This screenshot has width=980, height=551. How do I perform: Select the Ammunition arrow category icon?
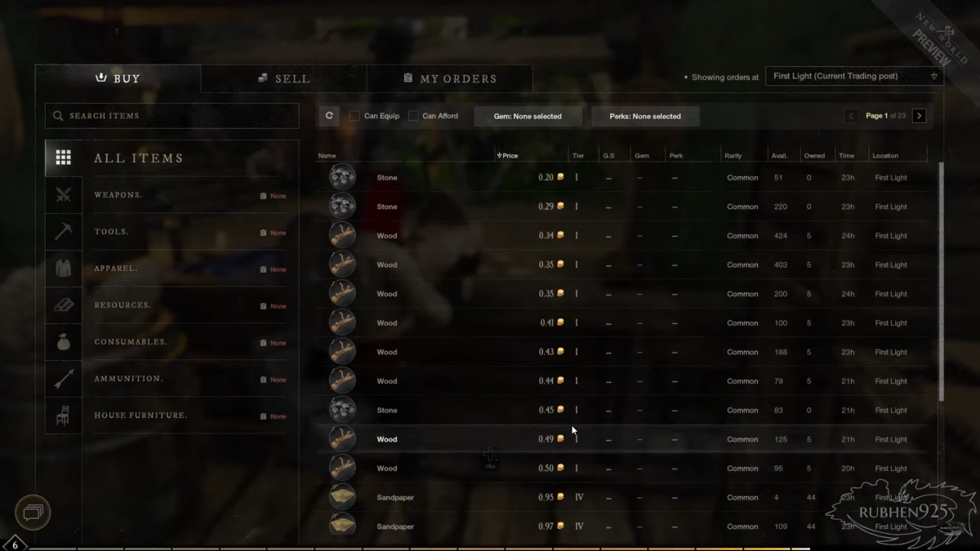pyautogui.click(x=64, y=379)
